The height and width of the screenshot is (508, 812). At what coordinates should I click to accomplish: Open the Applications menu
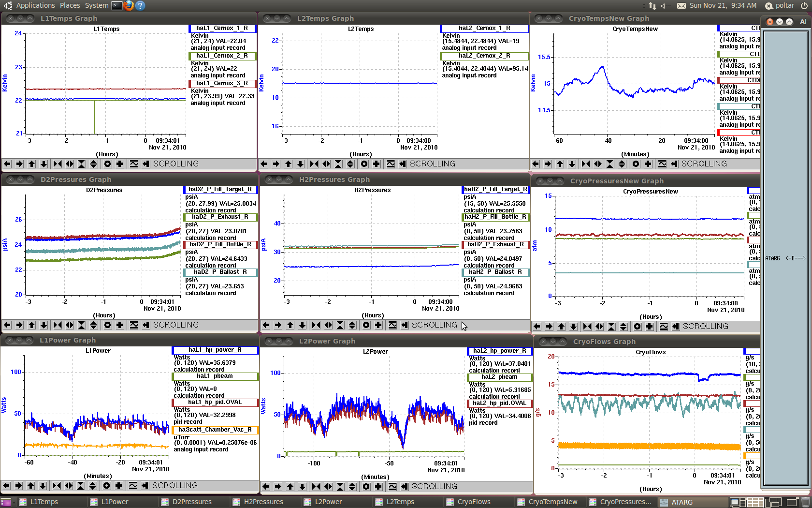point(35,5)
